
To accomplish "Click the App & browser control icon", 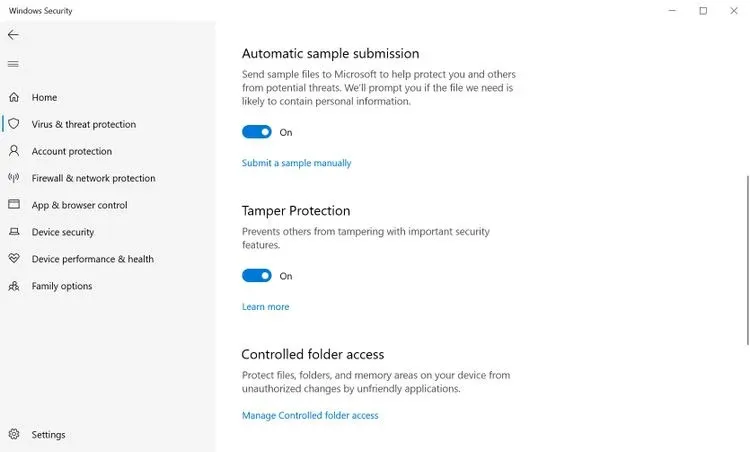I will point(14,205).
